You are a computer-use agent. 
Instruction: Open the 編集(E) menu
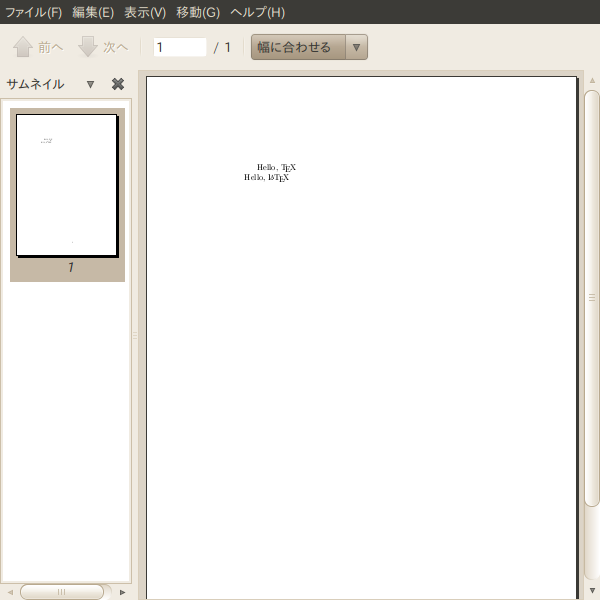click(93, 12)
